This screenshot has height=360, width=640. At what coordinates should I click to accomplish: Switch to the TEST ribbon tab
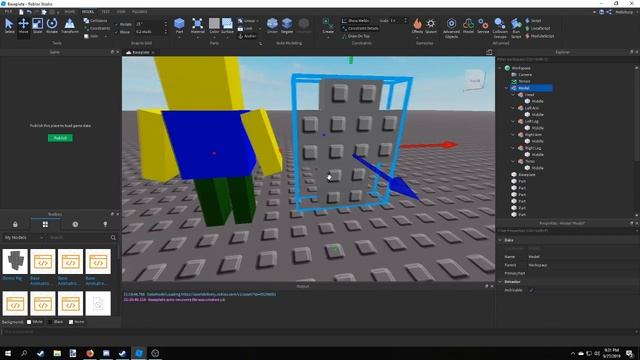pyautogui.click(x=105, y=12)
